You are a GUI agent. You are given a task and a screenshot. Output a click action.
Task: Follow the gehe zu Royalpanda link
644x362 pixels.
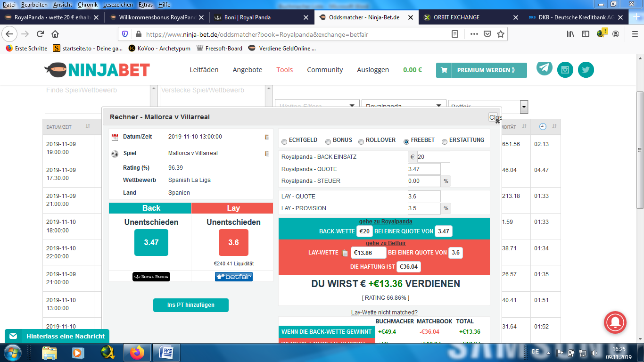[x=386, y=222]
